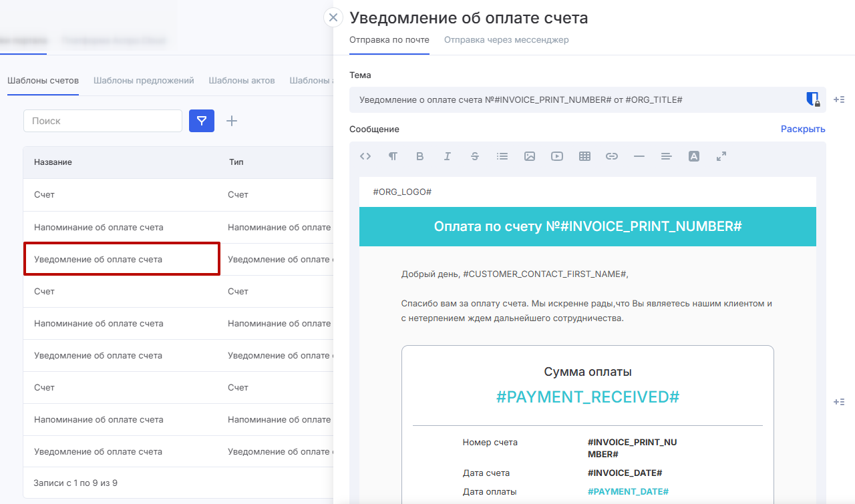This screenshot has width=855, height=504.
Task: Insert a table into the message
Action: (x=584, y=156)
